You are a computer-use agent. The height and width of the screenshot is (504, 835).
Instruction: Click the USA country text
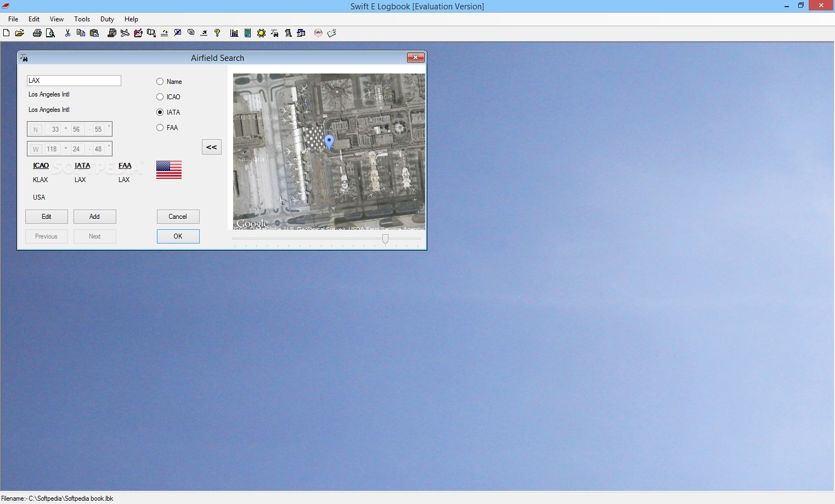(39, 197)
